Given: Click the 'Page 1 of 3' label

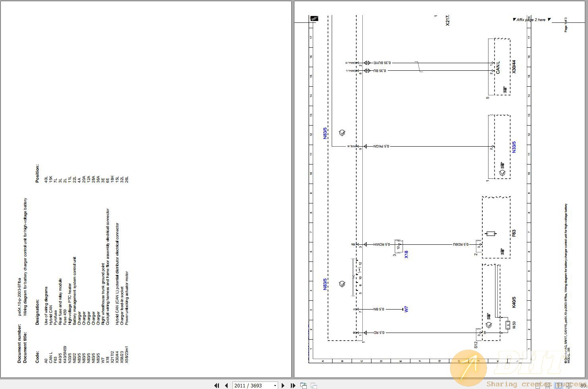Looking at the screenshot, I should (566, 25).
